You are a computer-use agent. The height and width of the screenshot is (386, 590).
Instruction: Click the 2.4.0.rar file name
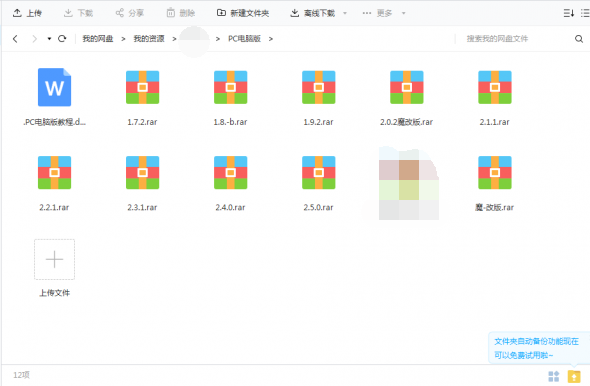230,207
